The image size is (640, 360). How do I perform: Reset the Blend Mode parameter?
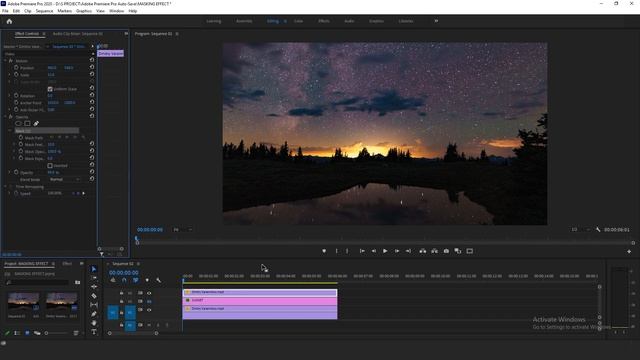[x=92, y=179]
